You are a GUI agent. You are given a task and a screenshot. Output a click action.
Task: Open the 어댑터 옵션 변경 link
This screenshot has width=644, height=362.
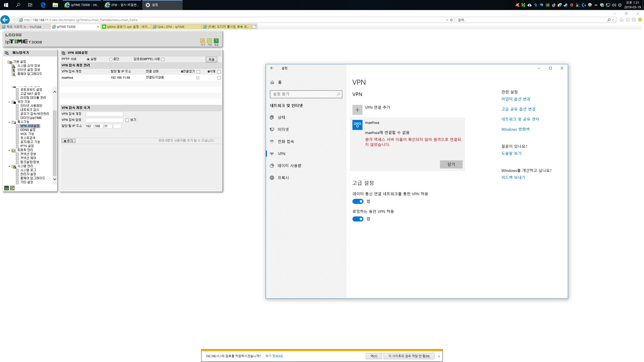(516, 99)
